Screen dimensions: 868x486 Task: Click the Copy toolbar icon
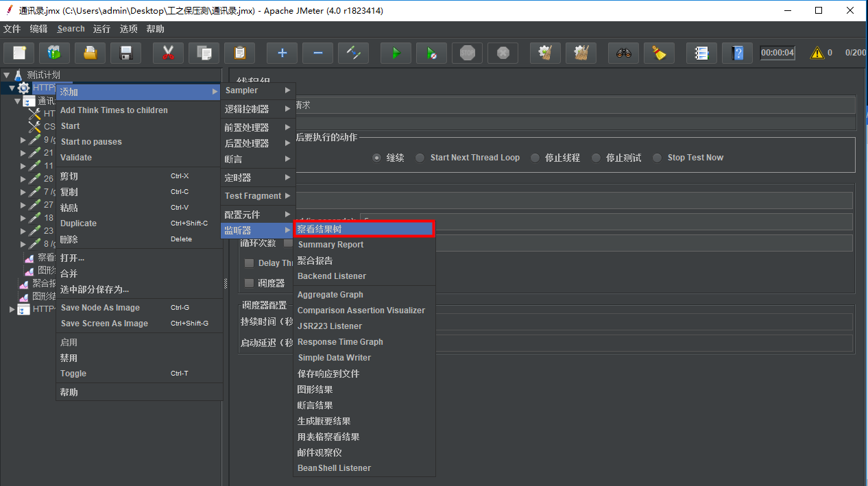pyautogui.click(x=204, y=53)
